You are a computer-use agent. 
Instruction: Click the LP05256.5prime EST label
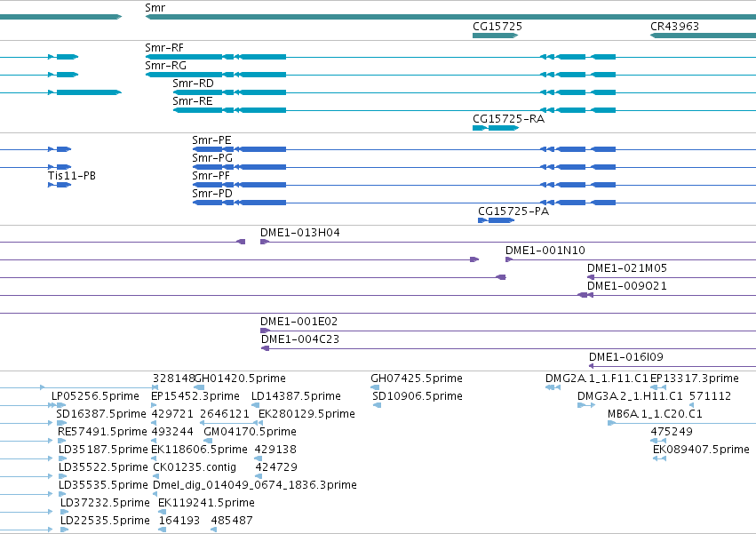[x=95, y=396]
